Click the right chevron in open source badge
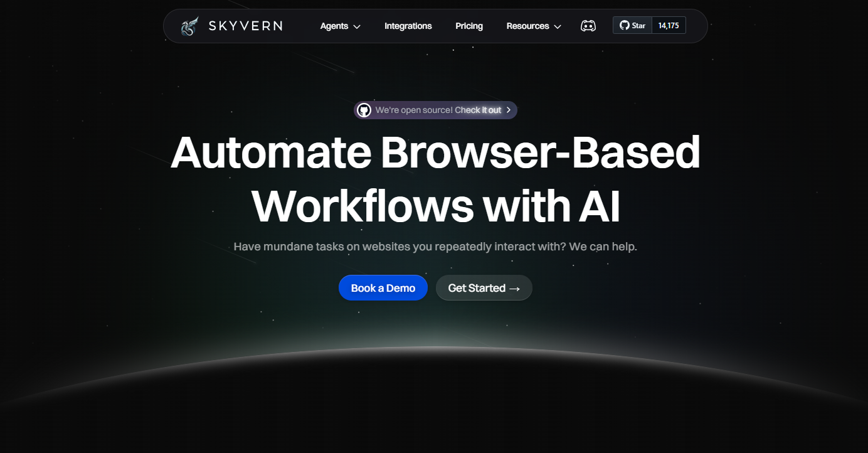Screen dimensions: 868x453 click(509, 110)
